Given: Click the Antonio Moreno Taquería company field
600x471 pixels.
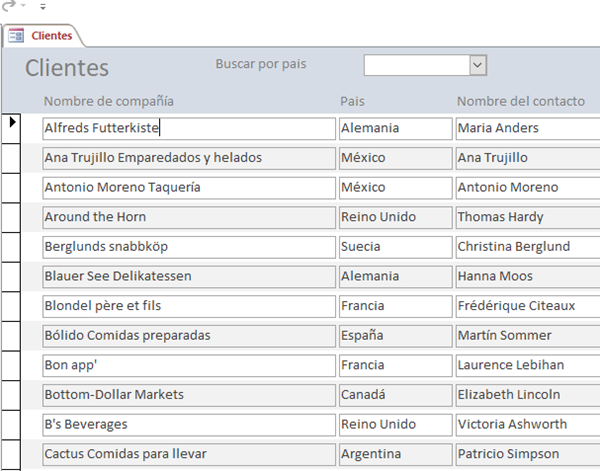Looking at the screenshot, I should 189,187.
